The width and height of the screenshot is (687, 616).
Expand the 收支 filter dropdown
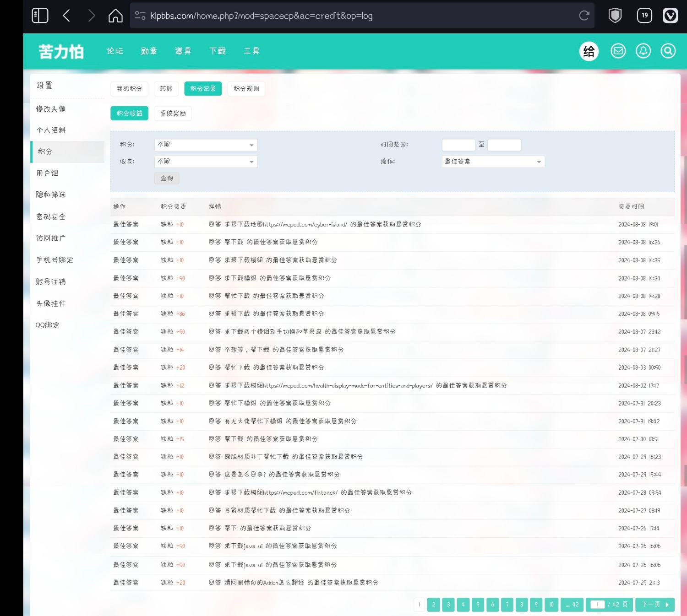(x=206, y=162)
